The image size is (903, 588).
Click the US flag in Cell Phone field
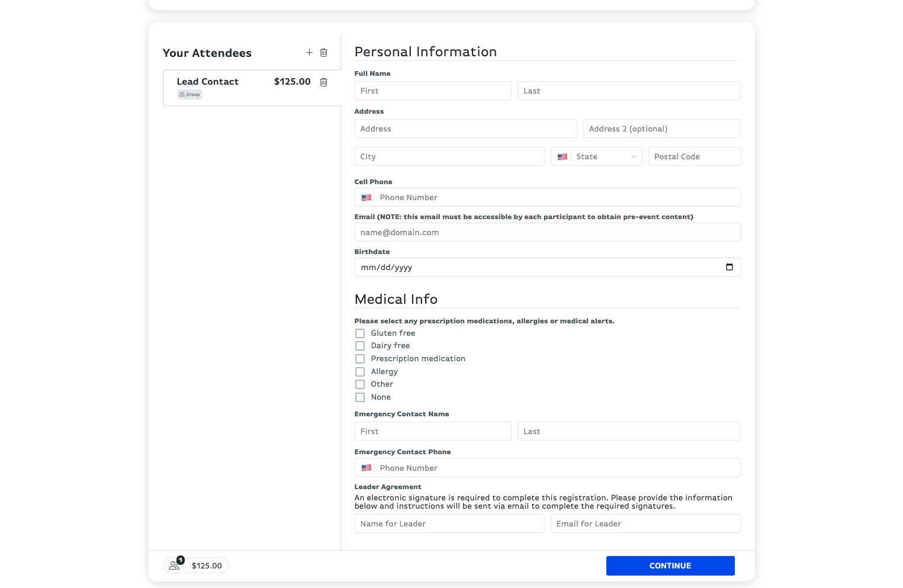tap(367, 198)
